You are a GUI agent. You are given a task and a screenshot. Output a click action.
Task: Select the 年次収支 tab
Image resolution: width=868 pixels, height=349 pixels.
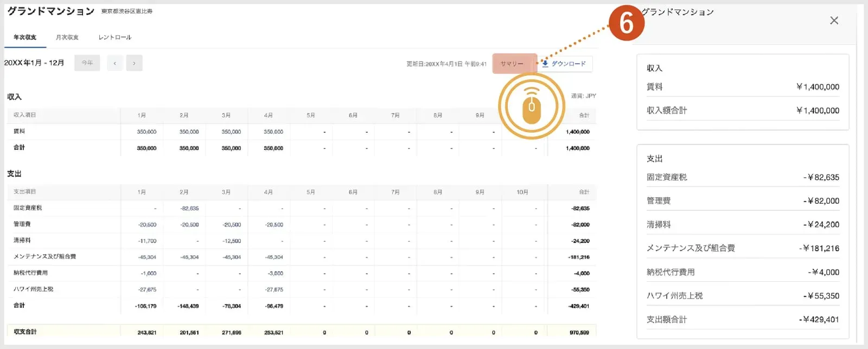pyautogui.click(x=25, y=37)
